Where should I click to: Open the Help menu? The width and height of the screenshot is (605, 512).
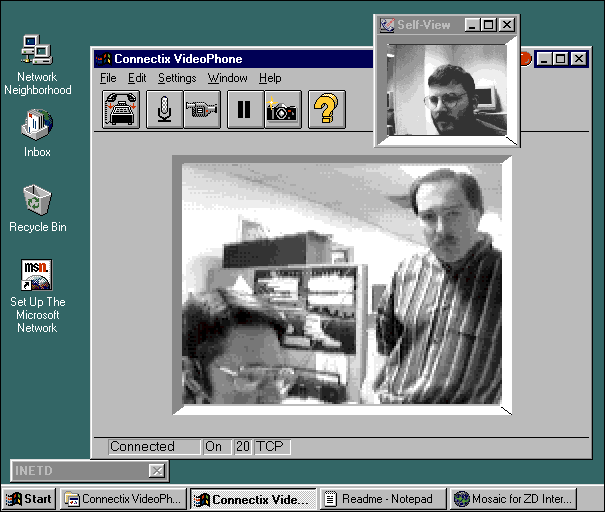pos(270,78)
